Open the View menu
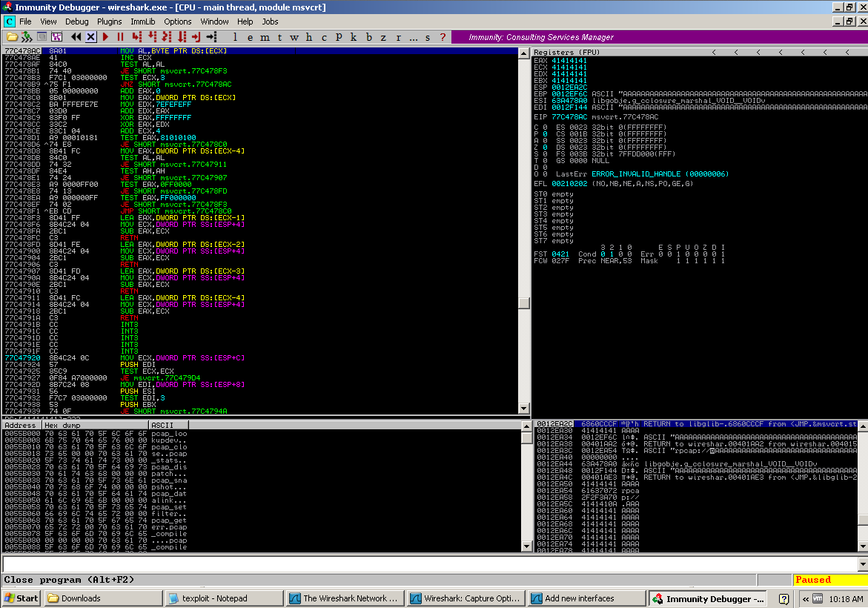This screenshot has height=608, width=868. [x=48, y=22]
